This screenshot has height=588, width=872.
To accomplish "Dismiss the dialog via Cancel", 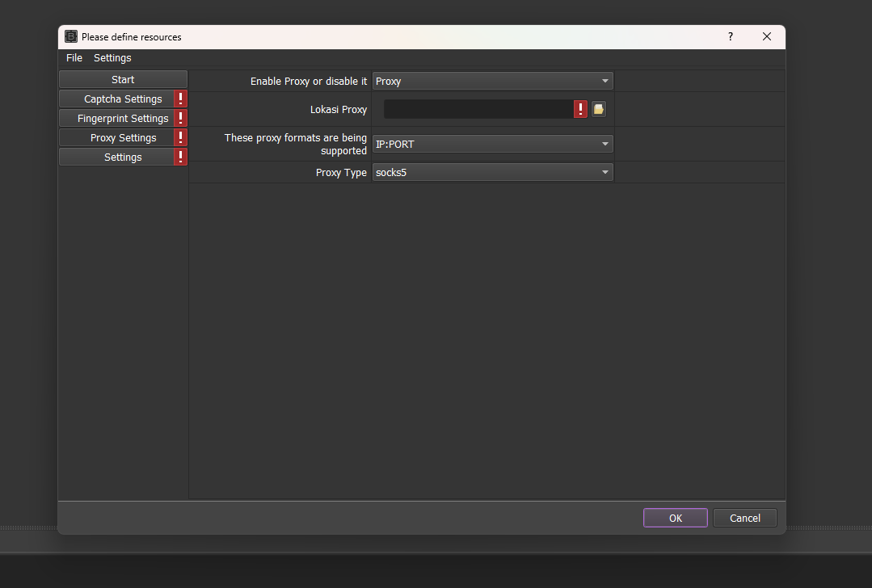I will coord(744,518).
